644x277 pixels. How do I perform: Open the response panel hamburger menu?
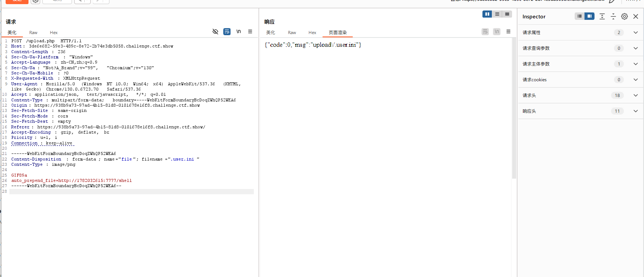point(508,32)
